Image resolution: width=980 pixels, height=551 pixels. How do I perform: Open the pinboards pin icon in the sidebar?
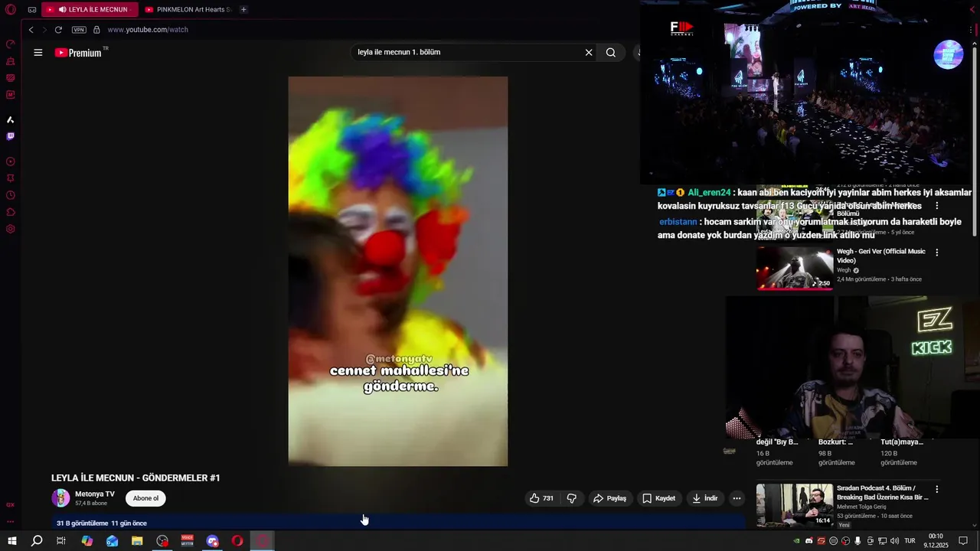[11, 178]
